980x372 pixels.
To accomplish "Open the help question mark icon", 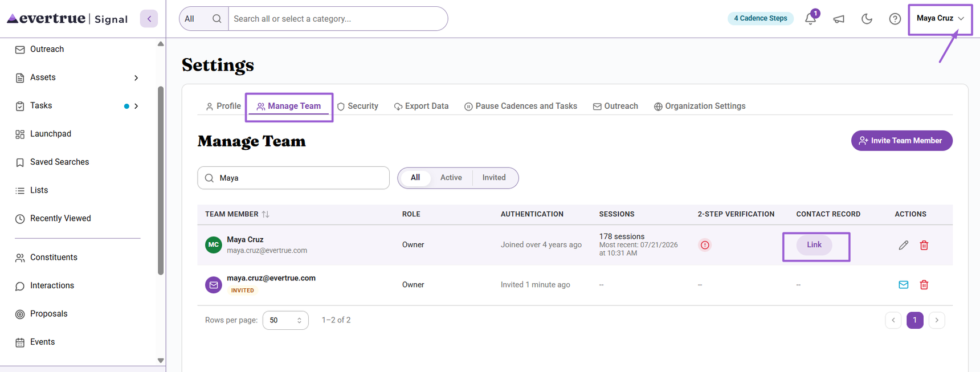I will coord(895,19).
